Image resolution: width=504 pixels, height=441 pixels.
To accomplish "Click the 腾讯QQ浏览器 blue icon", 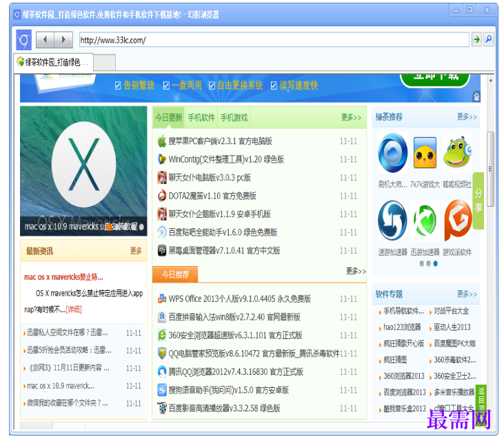I will (x=162, y=371).
